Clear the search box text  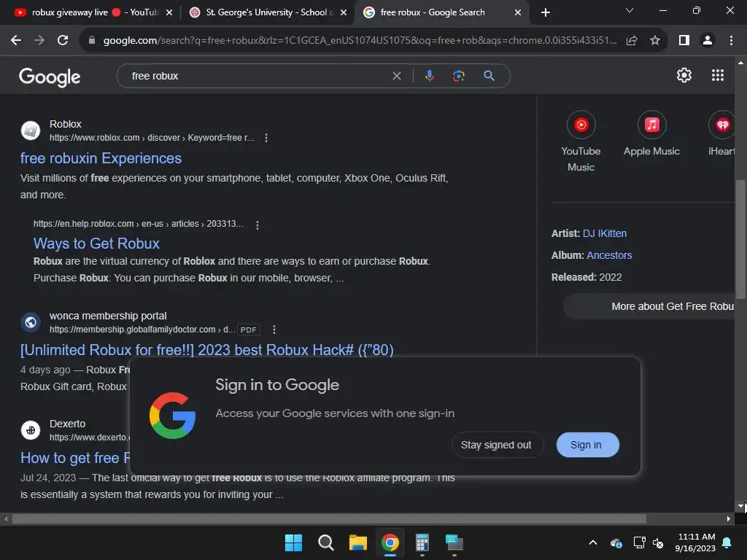396,76
